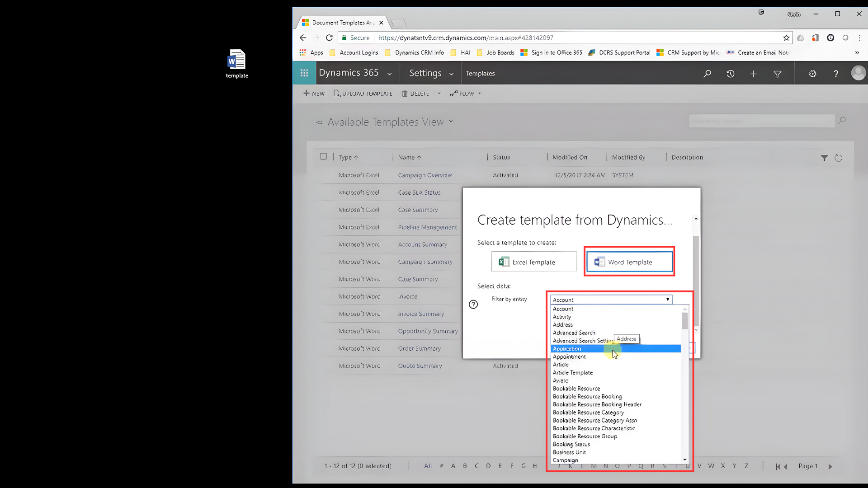Sort by the Name column header
Screen dimensions: 868x488
point(410,157)
